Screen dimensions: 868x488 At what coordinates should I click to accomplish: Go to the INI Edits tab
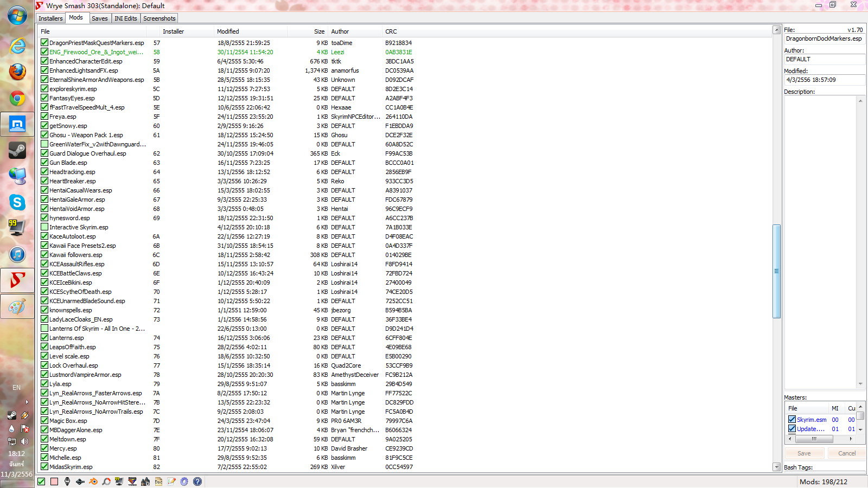click(126, 18)
